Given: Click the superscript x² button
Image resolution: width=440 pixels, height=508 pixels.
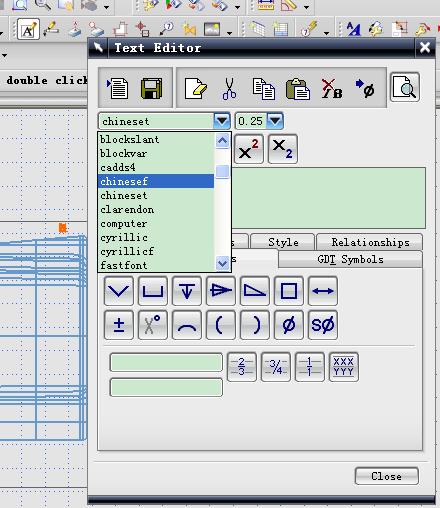Looking at the screenshot, I should (x=249, y=149).
